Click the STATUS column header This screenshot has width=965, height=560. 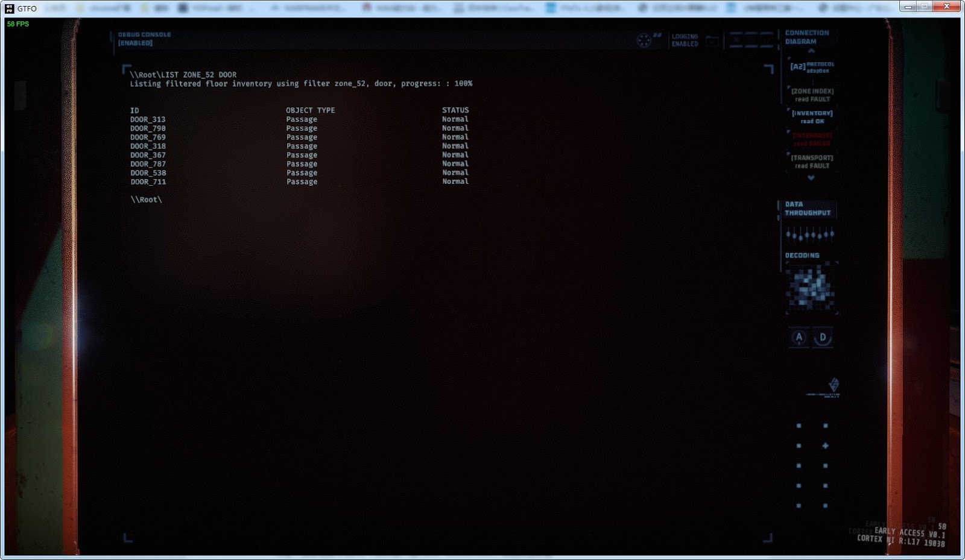(455, 110)
